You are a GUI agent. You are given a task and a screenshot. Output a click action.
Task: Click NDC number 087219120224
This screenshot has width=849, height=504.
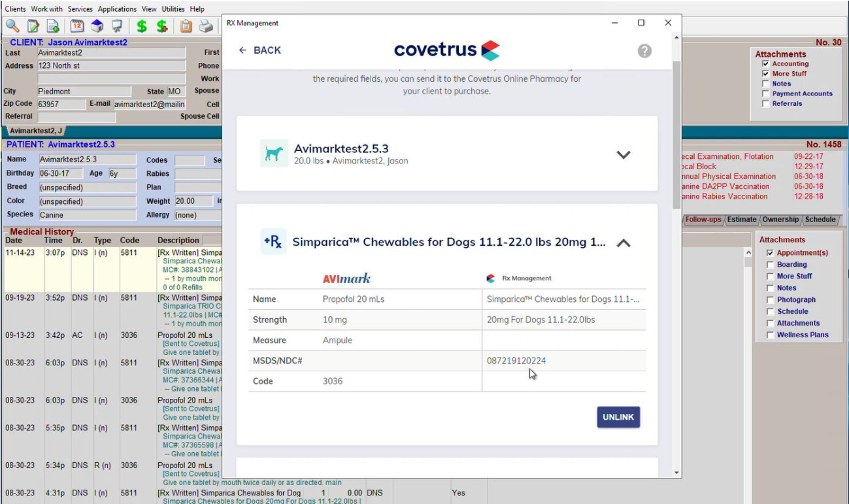(516, 361)
